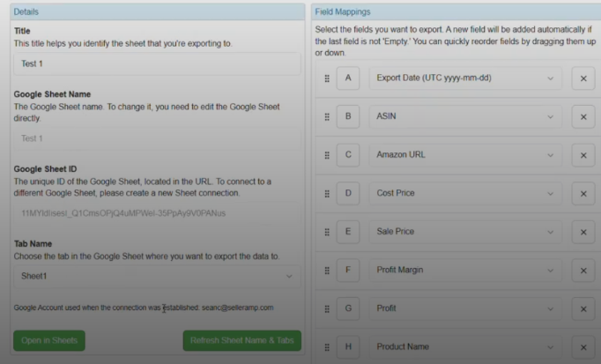This screenshot has width=601, height=364.
Task: Click column letter G box
Action: tap(348, 308)
